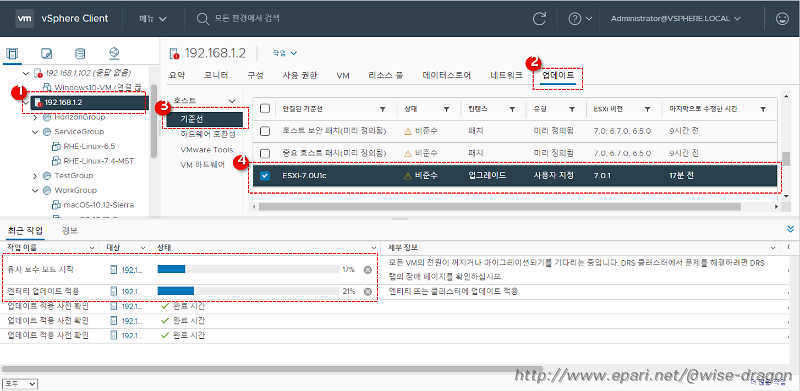800x391 pixels.
Task: Open VM Hardware sidebar item
Action: click(202, 165)
